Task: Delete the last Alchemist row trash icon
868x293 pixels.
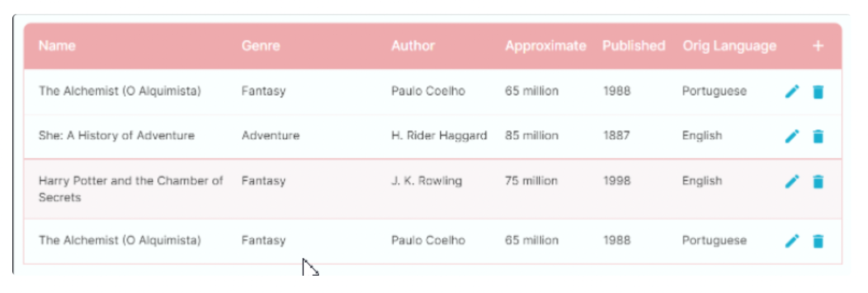Action: pos(818,241)
